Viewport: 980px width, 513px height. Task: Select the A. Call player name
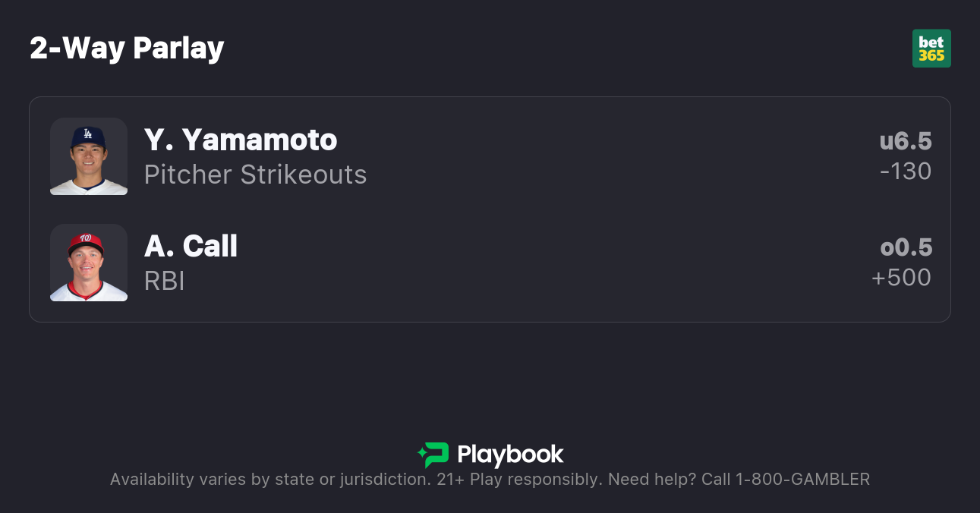(191, 246)
